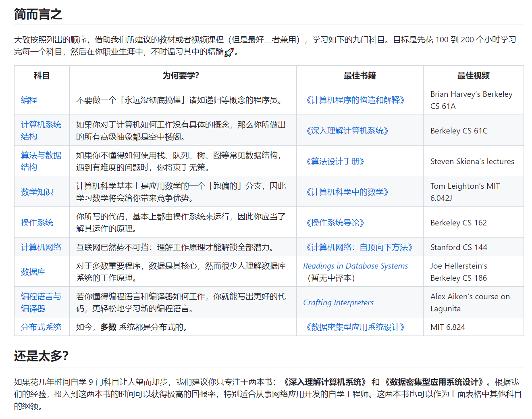Image resolution: width=532 pixels, height=419 pixels.
Task: Click the Crafting Interpreters book link
Action: click(x=339, y=302)
